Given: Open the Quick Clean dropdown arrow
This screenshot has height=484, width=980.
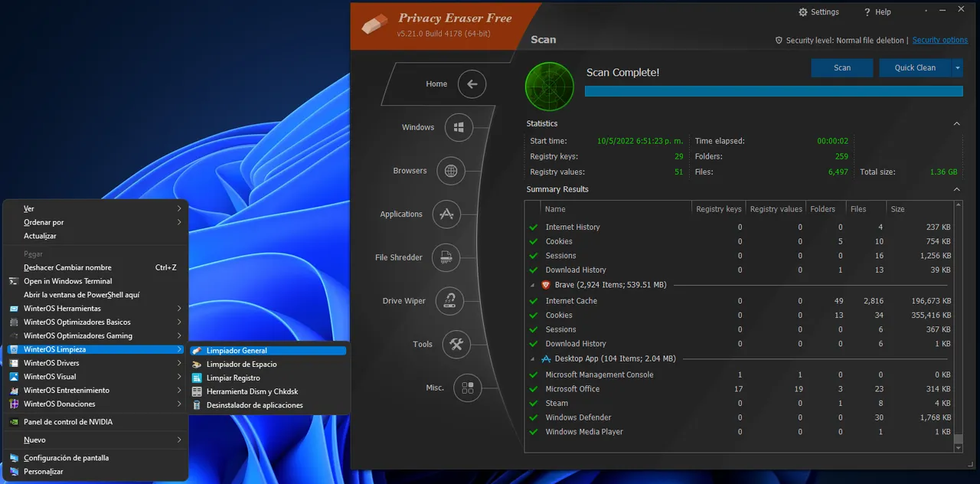Looking at the screenshot, I should tap(957, 68).
